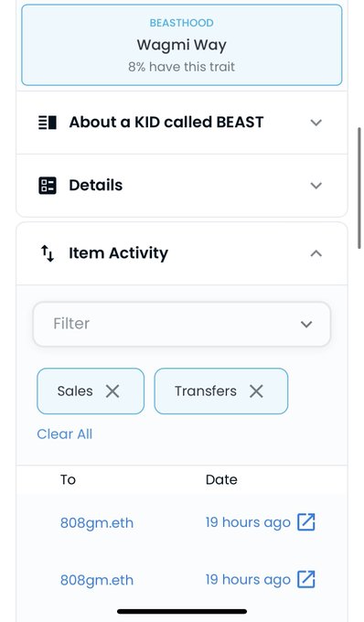Open external link for first 19 hours ago entry
The image size is (364, 622).
(x=306, y=522)
